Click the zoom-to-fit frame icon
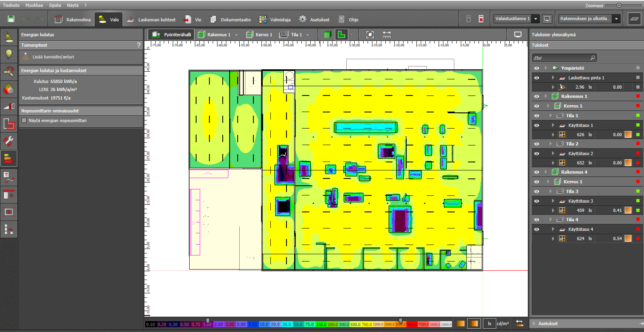Viewport: 644px width, 332px height. (x=370, y=35)
